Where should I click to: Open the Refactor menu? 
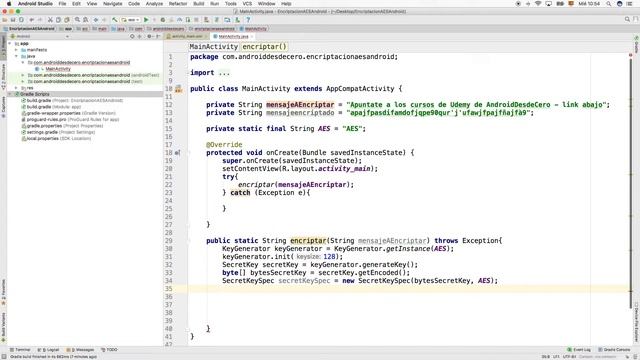click(x=178, y=4)
